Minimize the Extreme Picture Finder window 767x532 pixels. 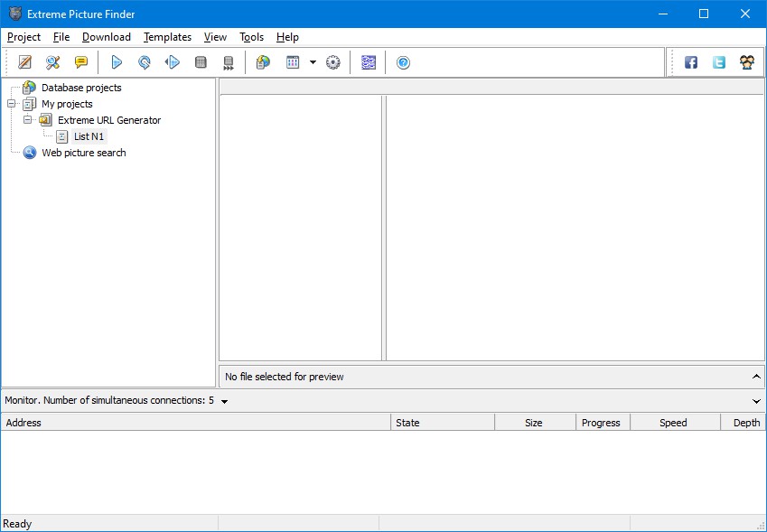tap(663, 14)
